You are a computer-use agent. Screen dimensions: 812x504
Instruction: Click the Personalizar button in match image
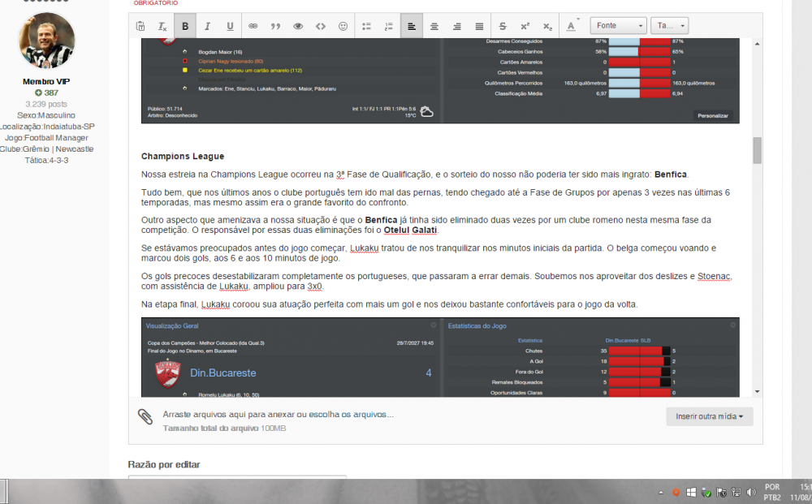pos(714,116)
